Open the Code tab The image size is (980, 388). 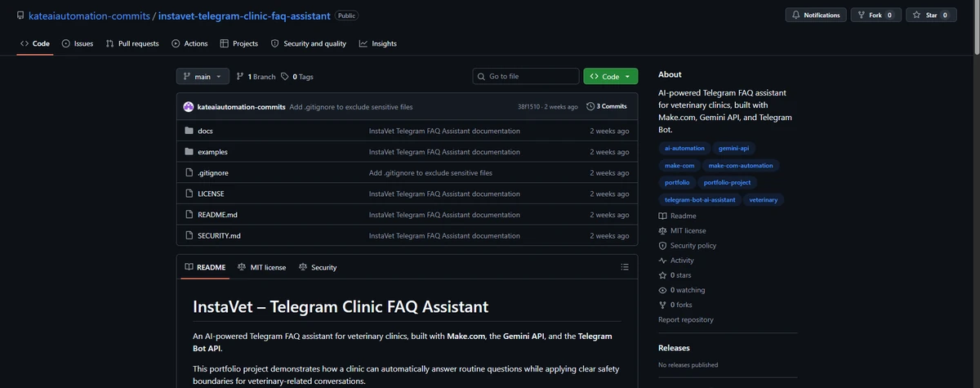(35, 43)
